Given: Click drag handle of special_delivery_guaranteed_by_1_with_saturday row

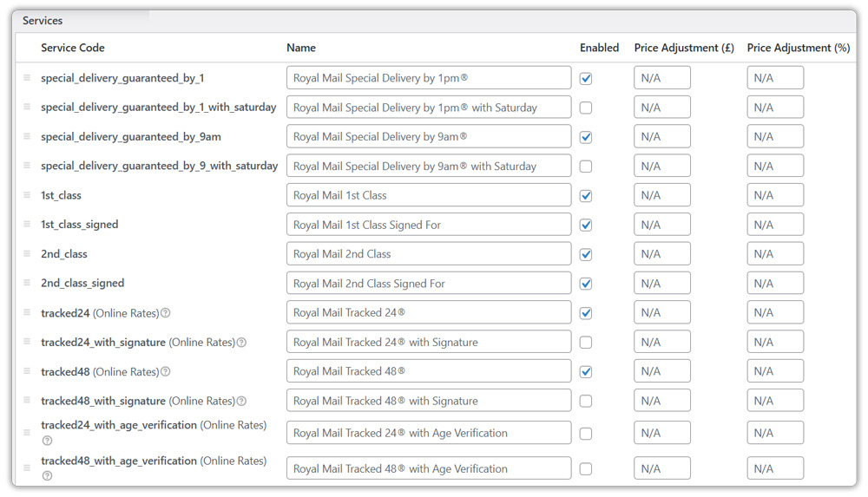Looking at the screenshot, I should 27,107.
